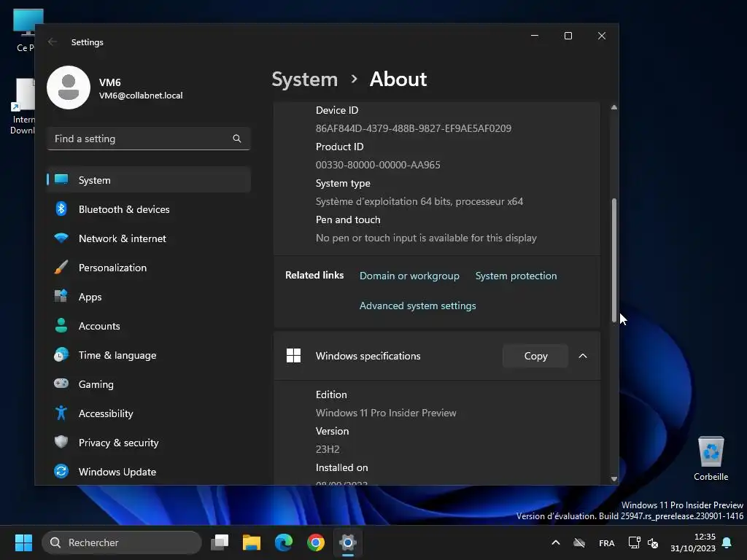Click the System type value text
The width and height of the screenshot is (747, 560).
(419, 201)
